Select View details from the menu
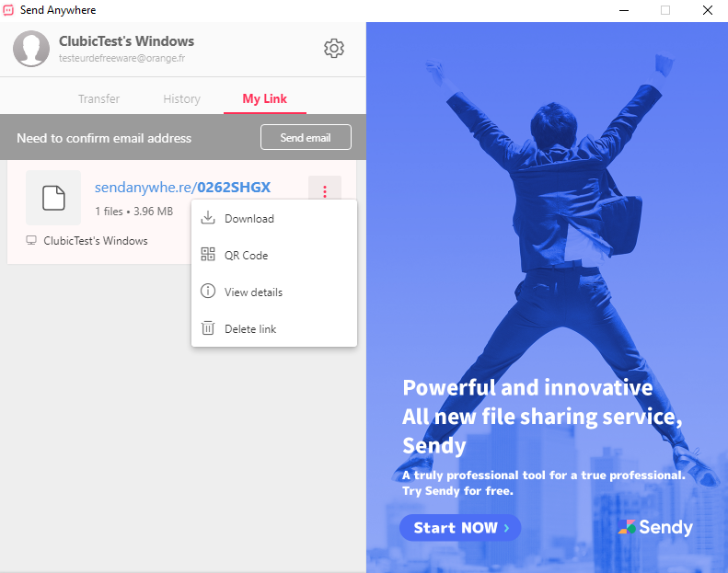 (x=274, y=292)
